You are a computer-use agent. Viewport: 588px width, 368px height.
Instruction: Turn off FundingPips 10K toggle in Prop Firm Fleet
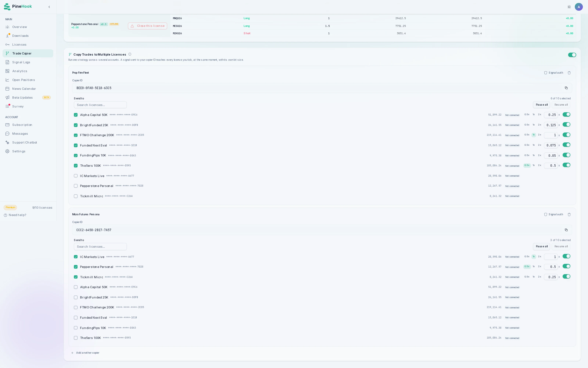(566, 155)
